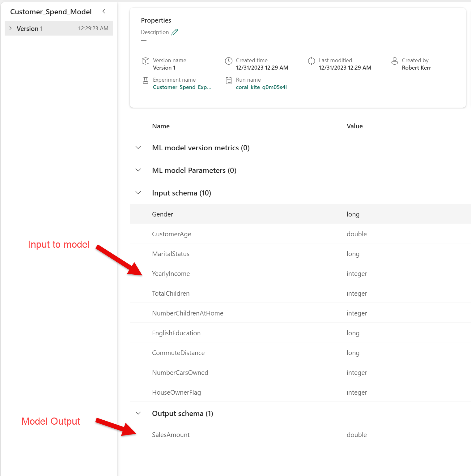Viewport: 471px width, 476px height.
Task: Collapse the ML model Parameters section
Action: [138, 170]
